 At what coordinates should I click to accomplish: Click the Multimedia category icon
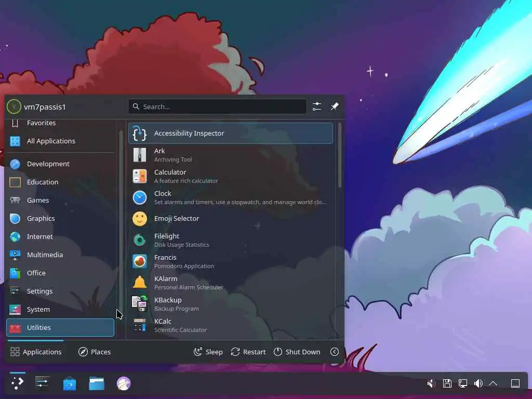tap(15, 255)
